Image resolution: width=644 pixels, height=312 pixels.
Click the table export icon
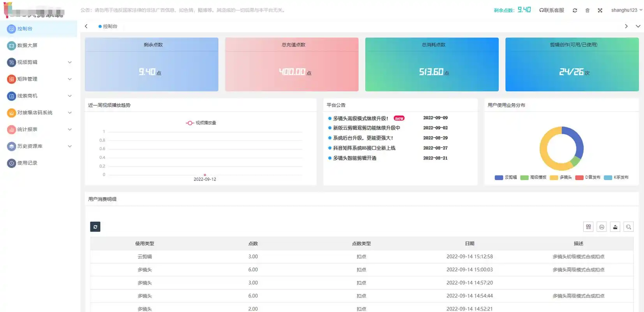tap(615, 227)
